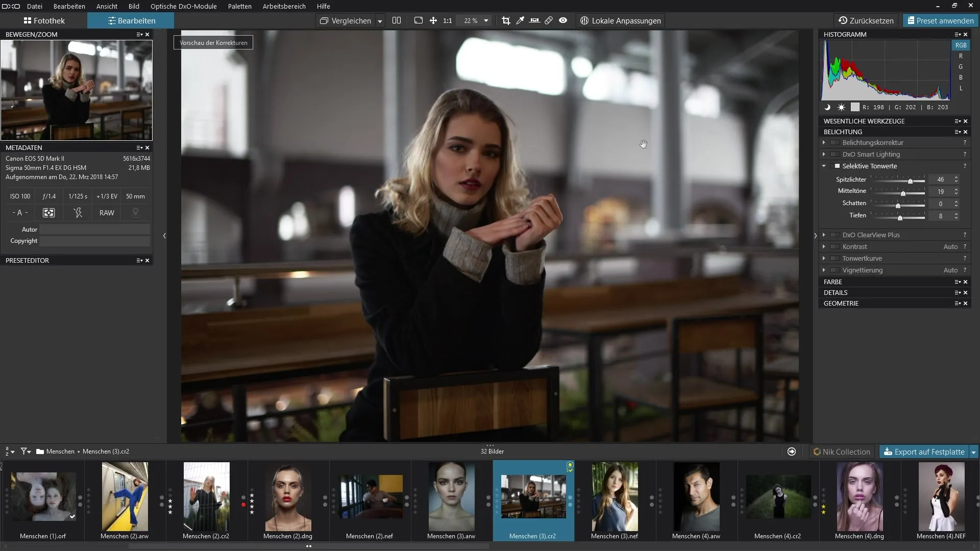Screen dimensions: 980x551
Task: Close the Bewegen/Zoom palette
Action: (148, 34)
